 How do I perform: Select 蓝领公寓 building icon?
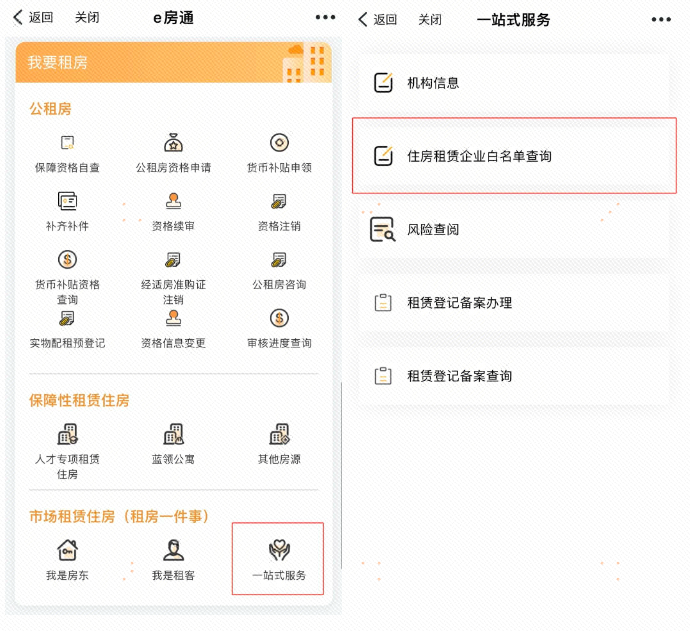(x=173, y=434)
